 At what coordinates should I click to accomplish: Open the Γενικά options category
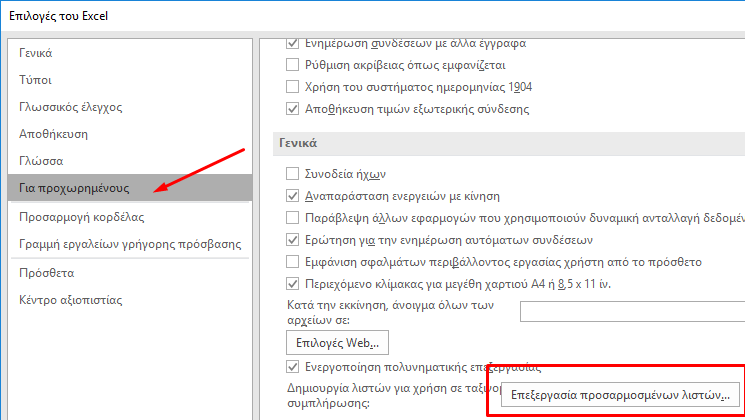coord(130,53)
